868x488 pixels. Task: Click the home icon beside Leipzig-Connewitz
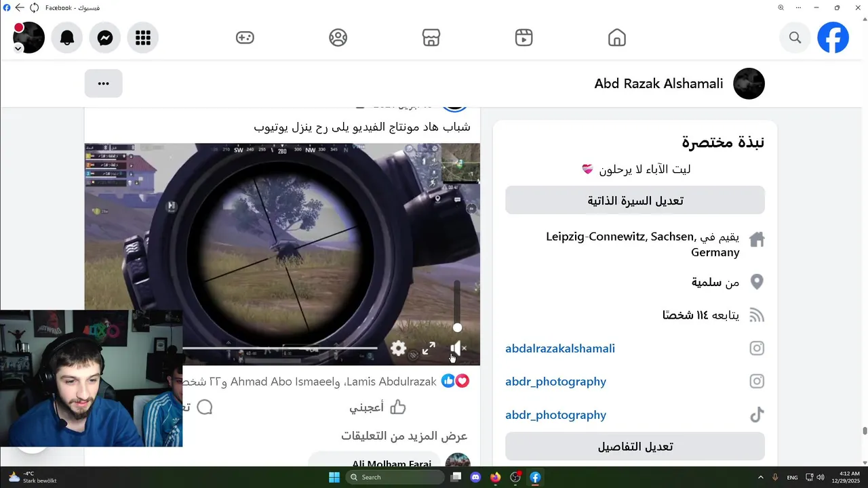point(757,239)
